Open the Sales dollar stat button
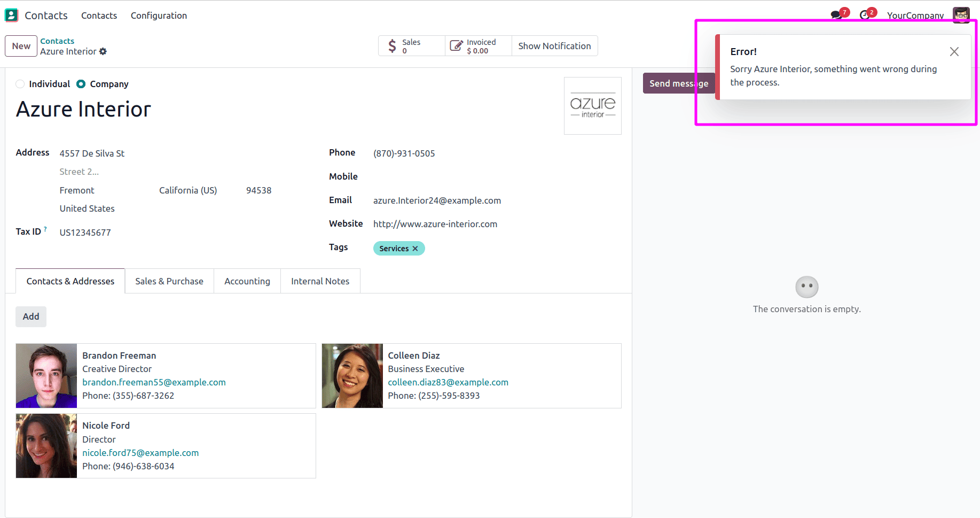980x518 pixels. click(x=412, y=46)
